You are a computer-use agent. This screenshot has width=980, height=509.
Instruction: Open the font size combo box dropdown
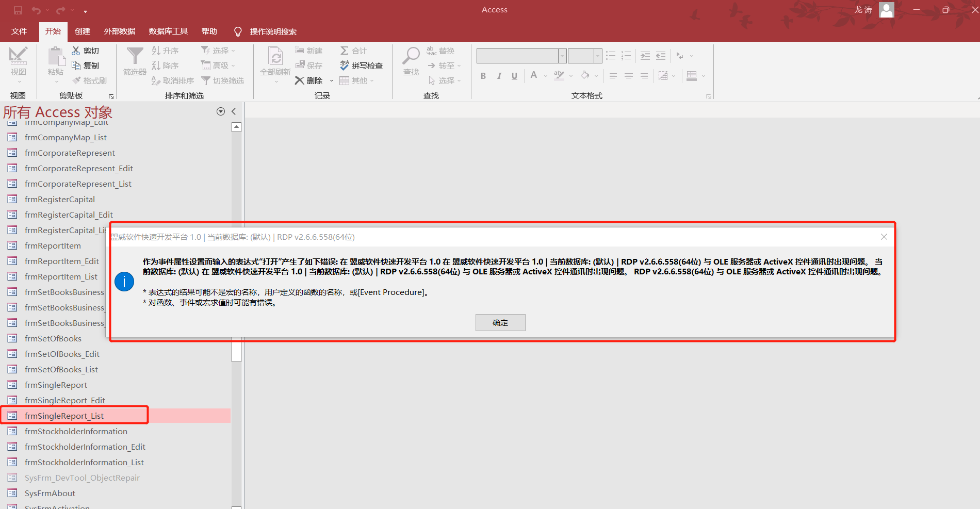tap(598, 56)
